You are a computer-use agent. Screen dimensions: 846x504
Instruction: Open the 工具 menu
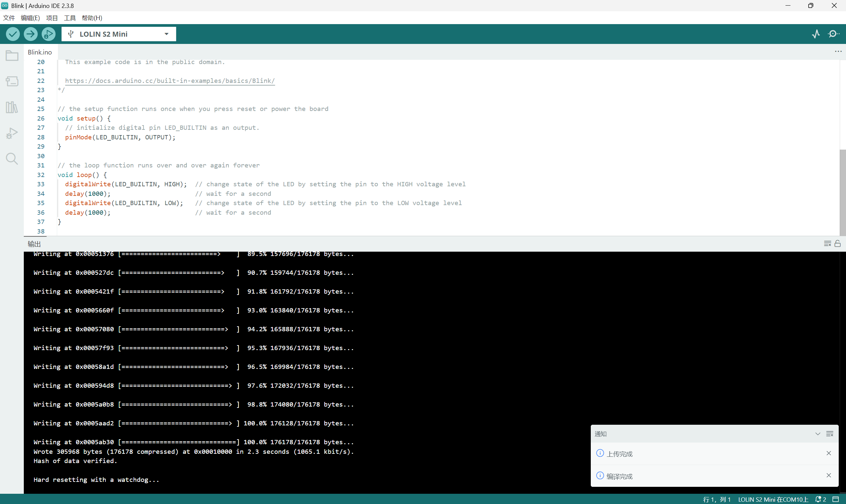(x=70, y=18)
